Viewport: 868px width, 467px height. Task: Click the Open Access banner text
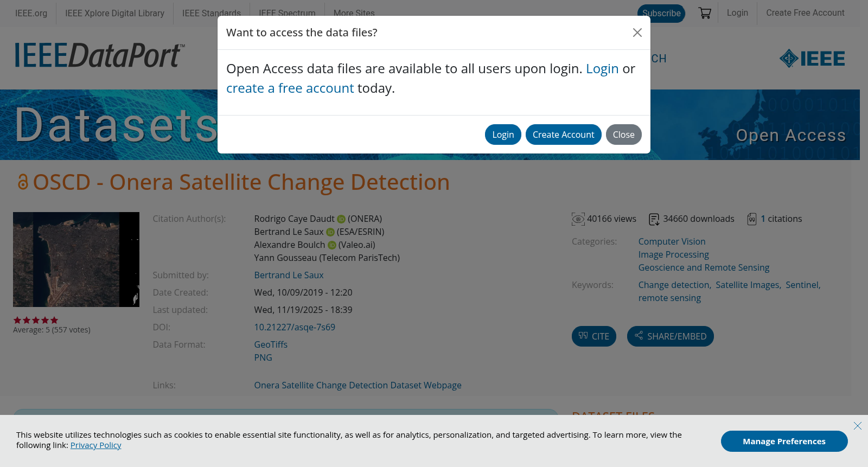[790, 135]
